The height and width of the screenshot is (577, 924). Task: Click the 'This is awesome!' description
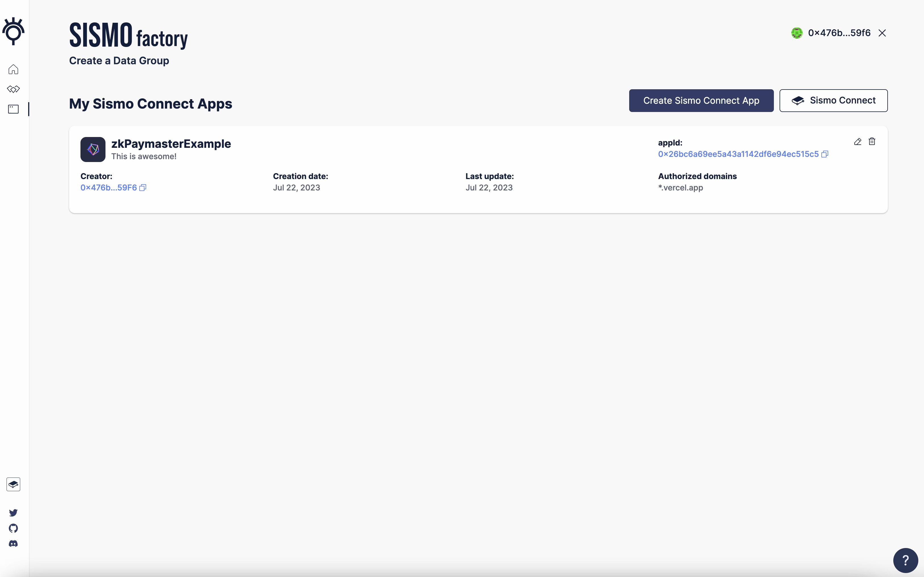click(144, 156)
